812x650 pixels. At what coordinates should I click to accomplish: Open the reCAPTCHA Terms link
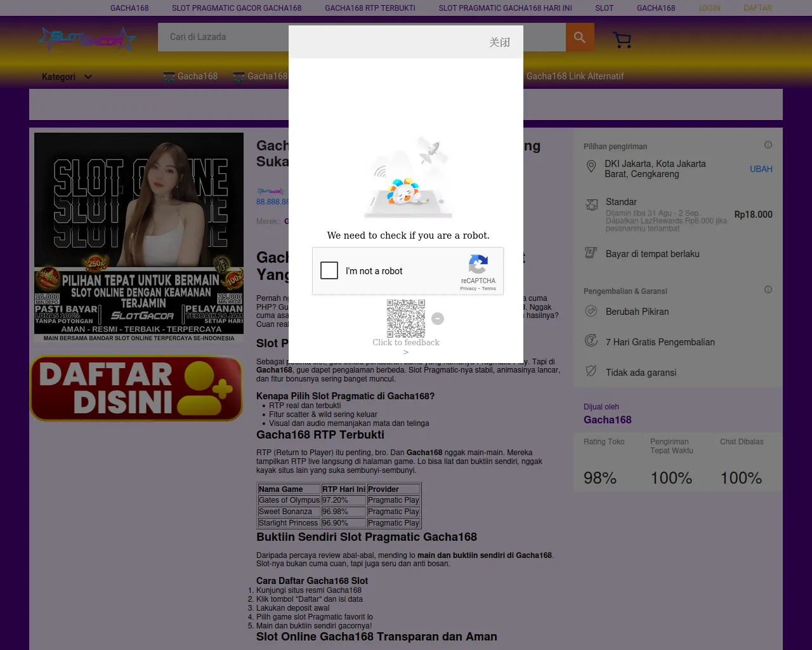(489, 289)
